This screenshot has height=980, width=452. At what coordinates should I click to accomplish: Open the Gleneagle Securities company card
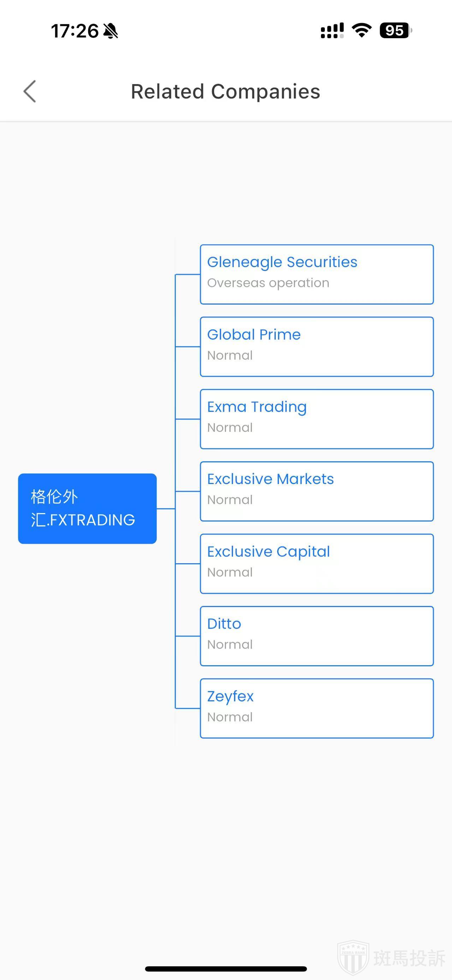317,274
